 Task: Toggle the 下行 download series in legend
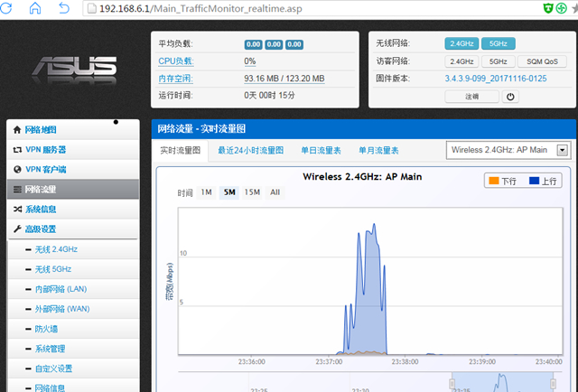click(x=502, y=181)
